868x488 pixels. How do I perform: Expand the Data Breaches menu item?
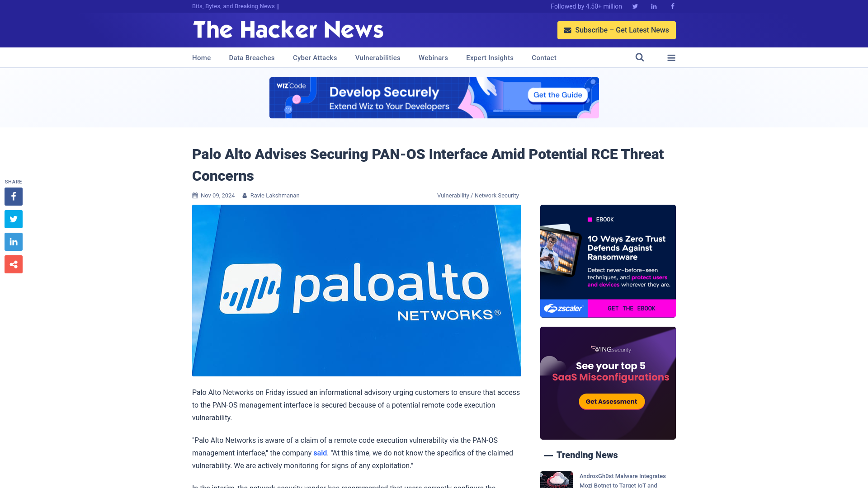coord(251,57)
